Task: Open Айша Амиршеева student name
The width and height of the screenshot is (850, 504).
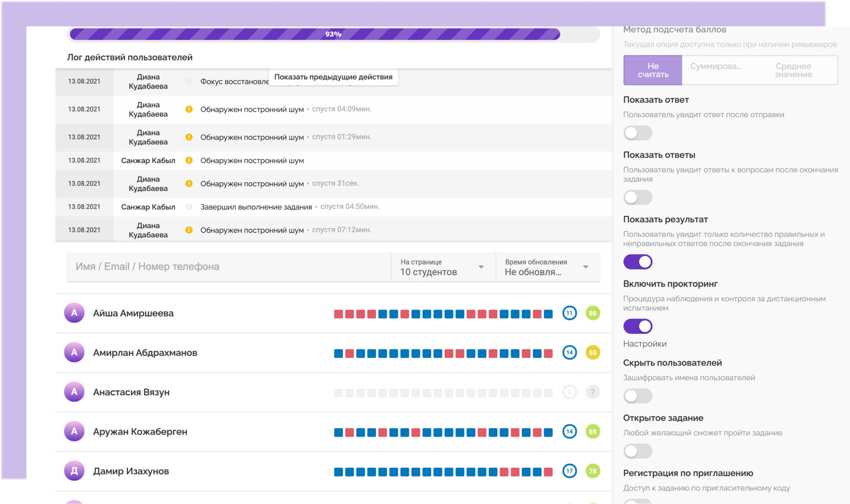Action: click(x=133, y=313)
